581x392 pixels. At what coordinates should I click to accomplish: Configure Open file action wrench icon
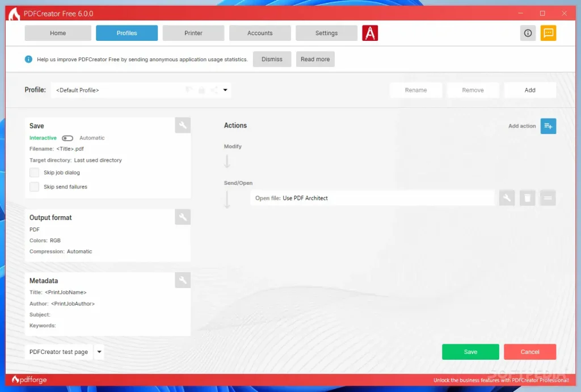pyautogui.click(x=507, y=198)
